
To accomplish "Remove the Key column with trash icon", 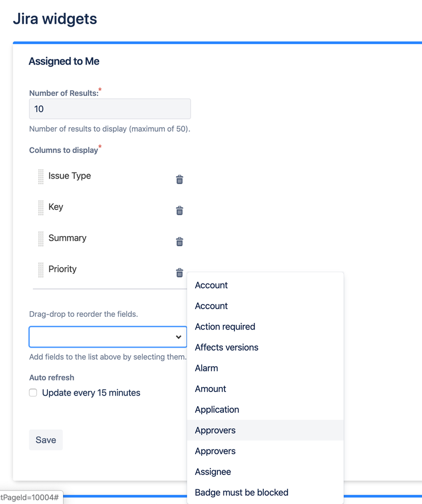I will 179,210.
